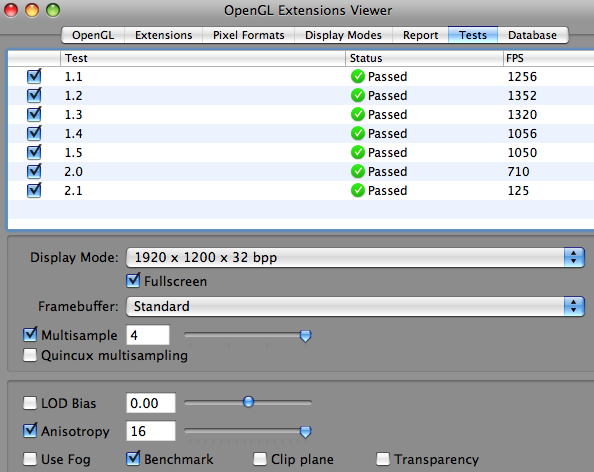Select the FPS value 710
The height and width of the screenshot is (472, 594).
(518, 171)
